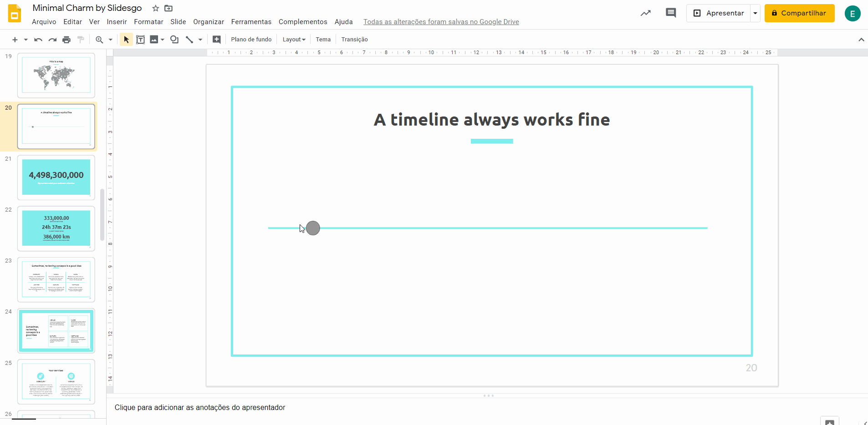Click the zoom magnifier icon
This screenshot has width=868, height=425.
coord(99,40)
